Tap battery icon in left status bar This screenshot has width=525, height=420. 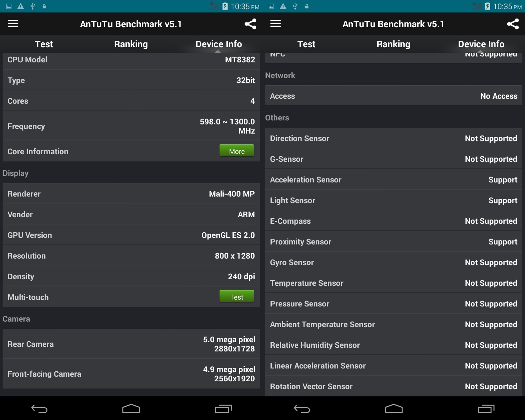(225, 6)
